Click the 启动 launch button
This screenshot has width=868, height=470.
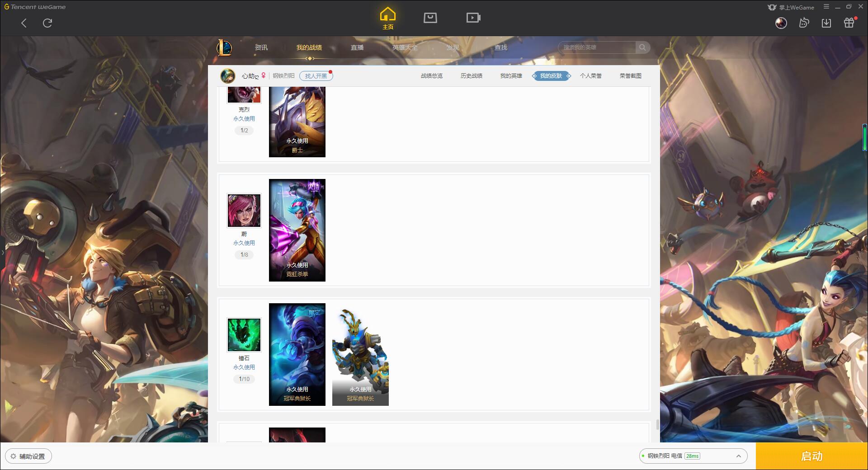(812, 456)
